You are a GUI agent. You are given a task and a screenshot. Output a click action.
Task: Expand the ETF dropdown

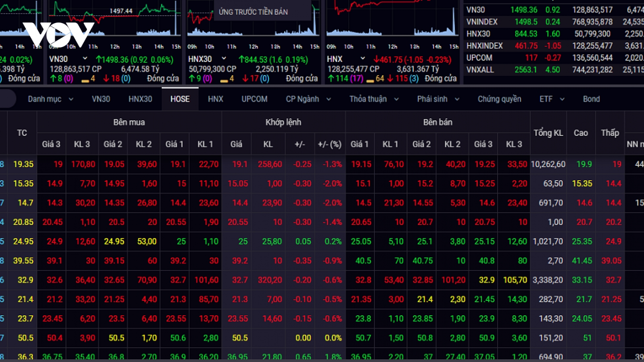552,99
